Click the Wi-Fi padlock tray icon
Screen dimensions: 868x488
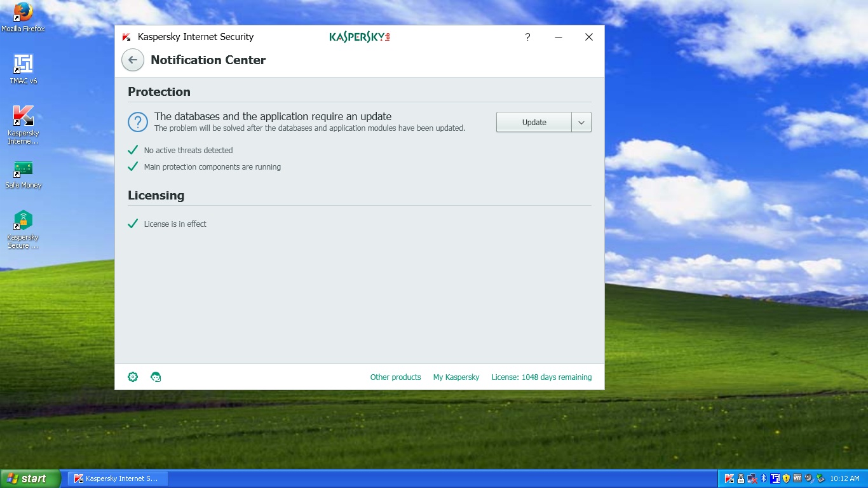[741, 478]
